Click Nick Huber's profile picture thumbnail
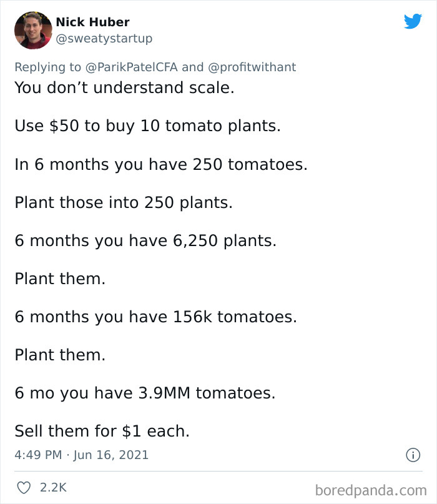437x504 pixels. click(32, 29)
